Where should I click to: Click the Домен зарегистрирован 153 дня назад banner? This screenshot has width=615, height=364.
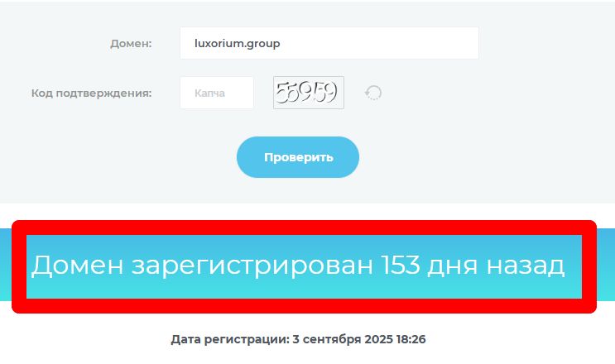(x=304, y=267)
